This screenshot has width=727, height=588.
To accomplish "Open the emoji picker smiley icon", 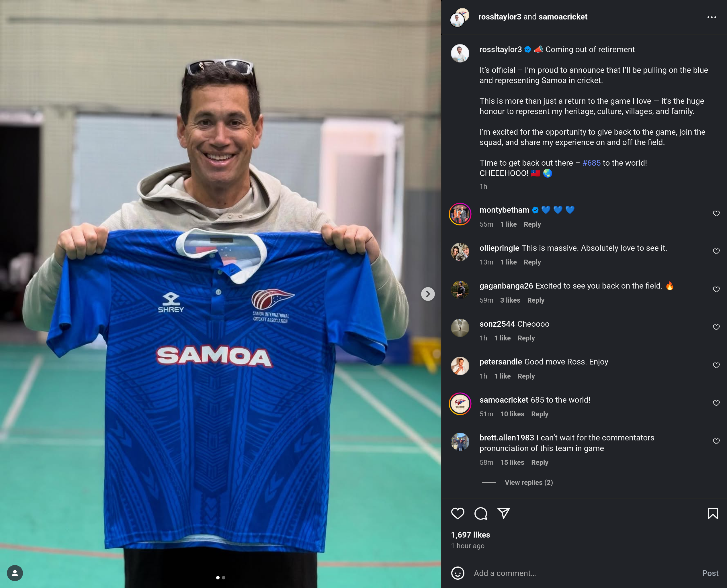I will 458,573.
